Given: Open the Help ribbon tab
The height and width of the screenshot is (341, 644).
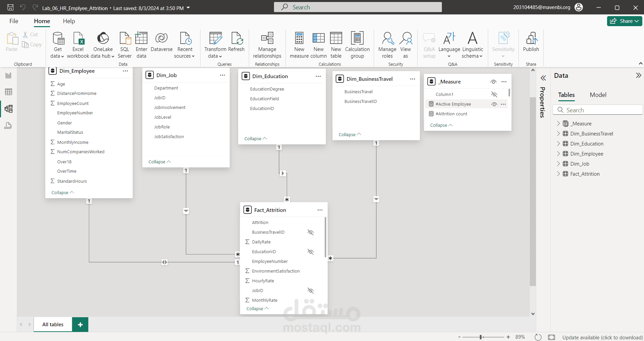Looking at the screenshot, I should tap(69, 21).
